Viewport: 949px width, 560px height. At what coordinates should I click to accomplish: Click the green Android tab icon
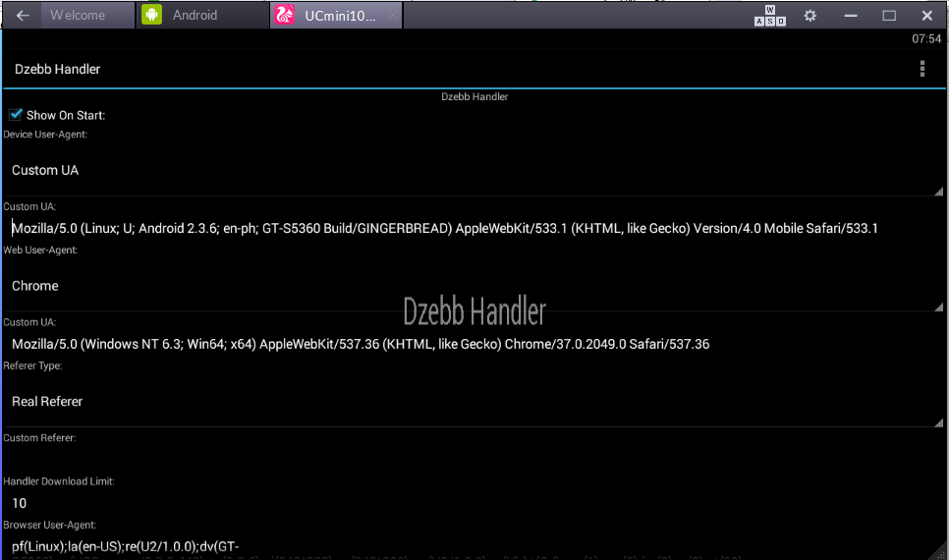[152, 15]
